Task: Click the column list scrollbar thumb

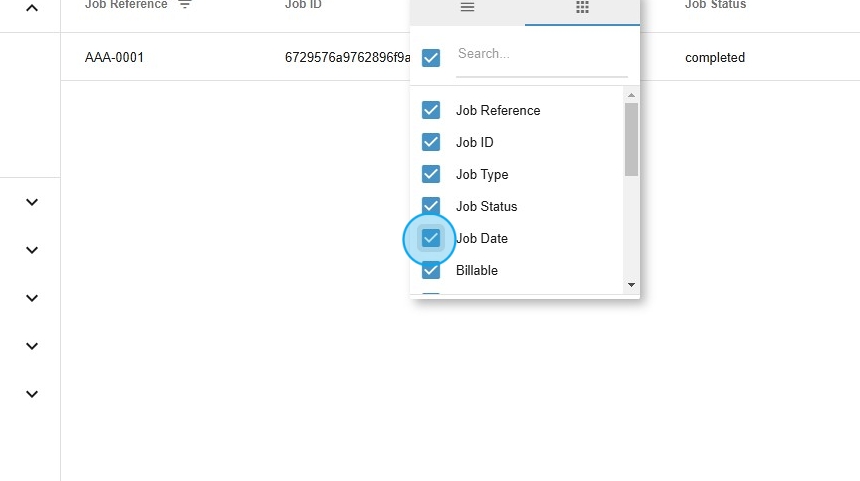Action: pos(631,138)
